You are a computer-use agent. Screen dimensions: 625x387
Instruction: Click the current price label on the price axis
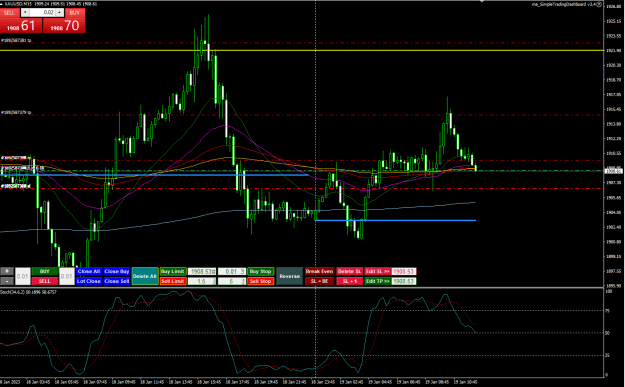[x=614, y=171]
